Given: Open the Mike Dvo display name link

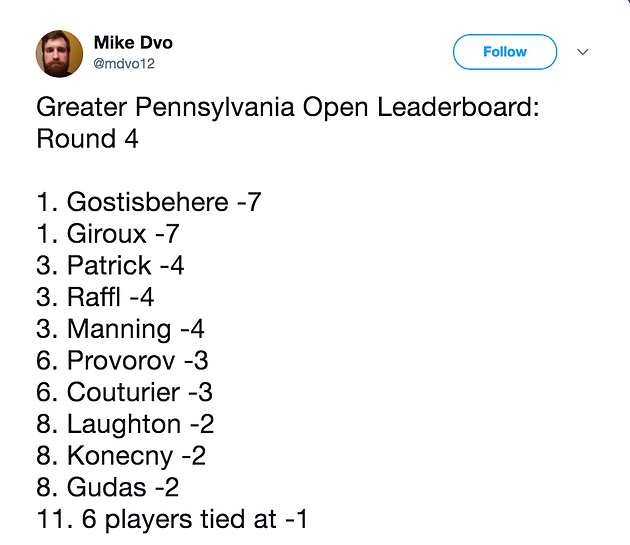Looking at the screenshot, I should (x=133, y=43).
